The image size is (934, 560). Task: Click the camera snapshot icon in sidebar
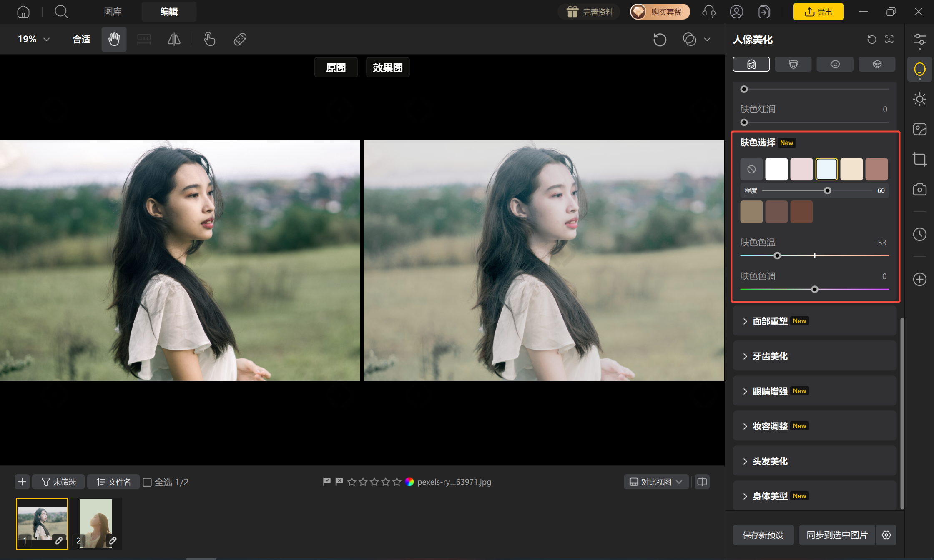(919, 190)
